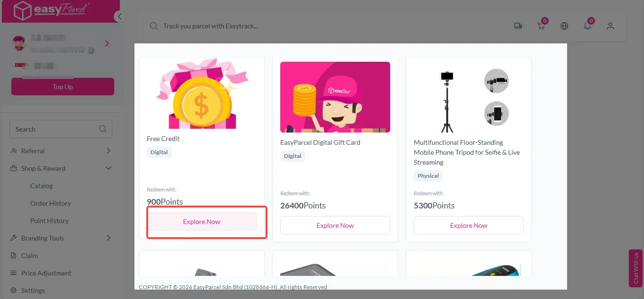Open the account details chevron

[107, 43]
